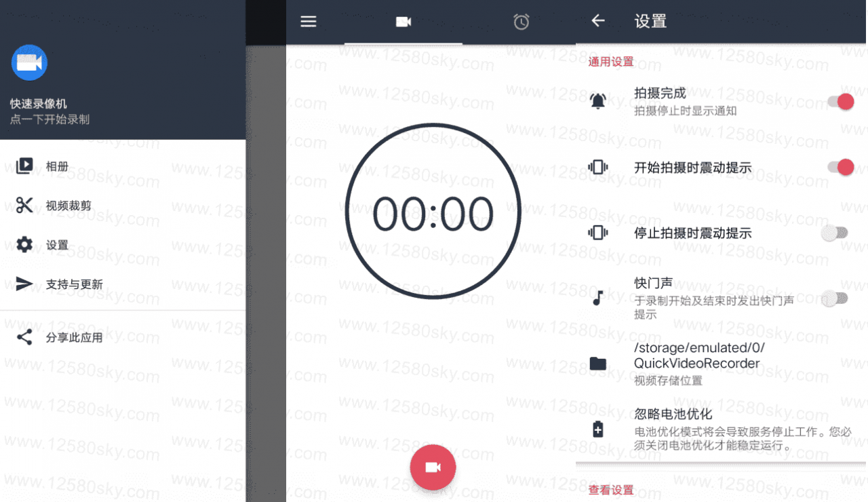Enable 停止拍摄时震动提示 vibration

[835, 233]
